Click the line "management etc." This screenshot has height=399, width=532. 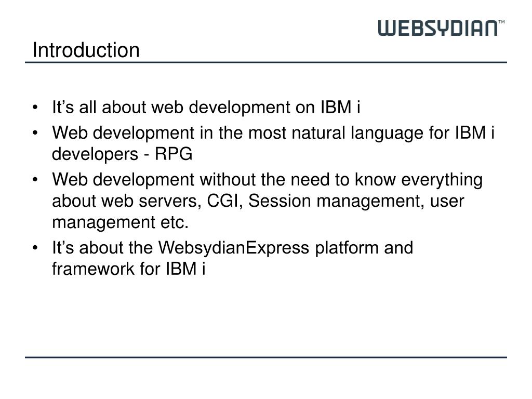point(120,222)
